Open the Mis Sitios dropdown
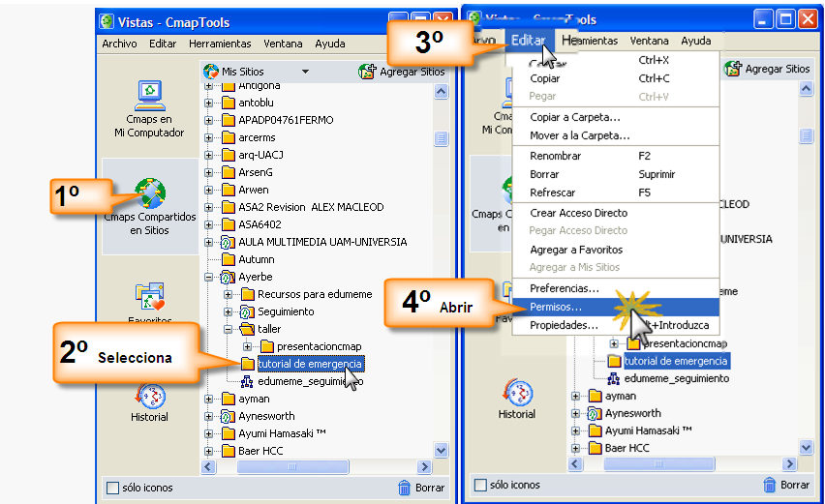 point(305,72)
